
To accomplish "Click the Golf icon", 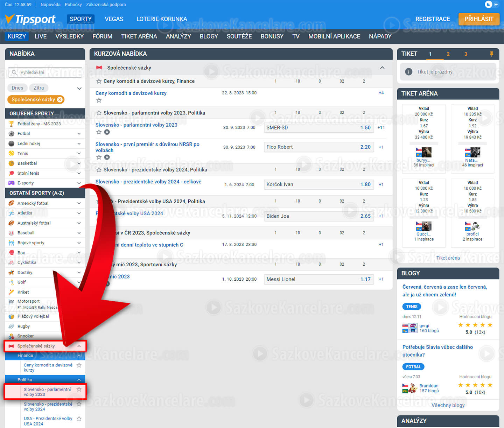I will [11, 282].
